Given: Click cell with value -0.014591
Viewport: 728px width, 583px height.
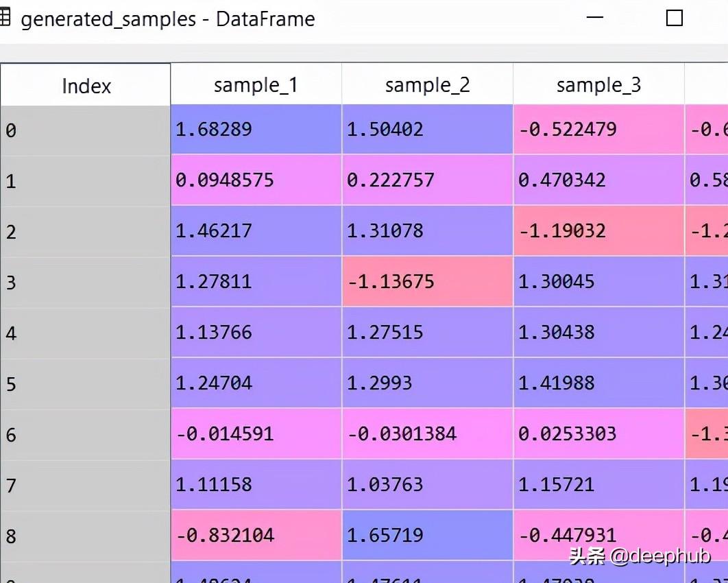Looking at the screenshot, I should click(256, 433).
